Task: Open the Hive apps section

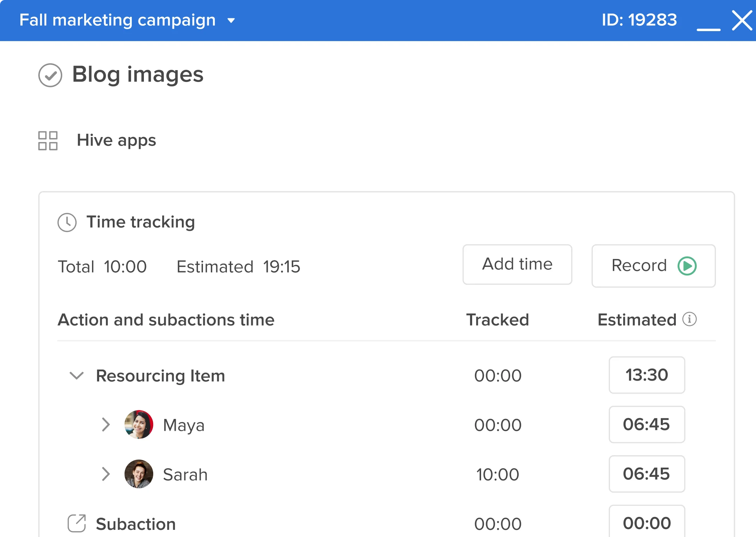Action: (x=116, y=140)
